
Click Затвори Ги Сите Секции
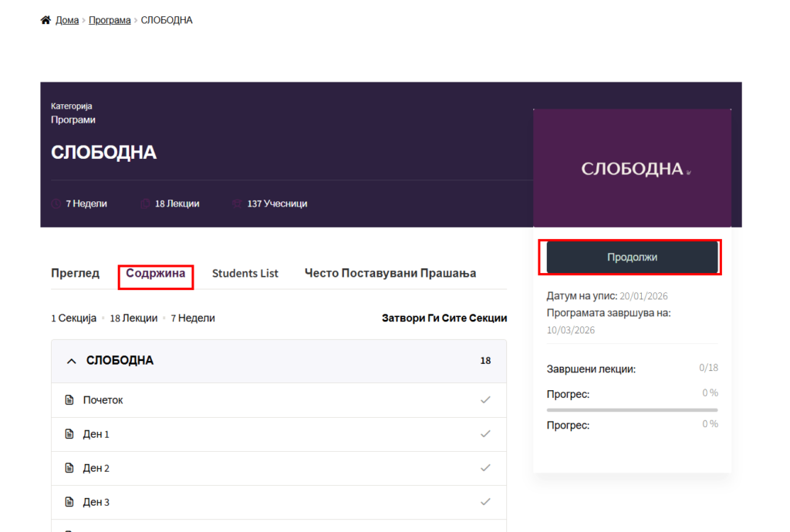tap(444, 318)
